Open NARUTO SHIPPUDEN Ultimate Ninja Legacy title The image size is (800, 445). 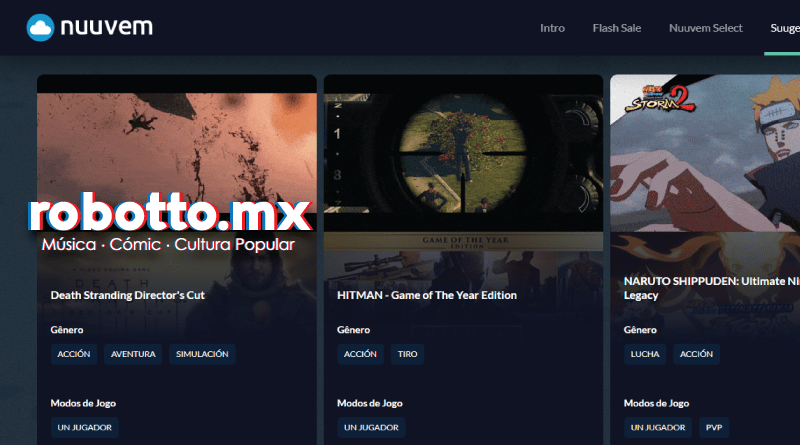point(712,288)
